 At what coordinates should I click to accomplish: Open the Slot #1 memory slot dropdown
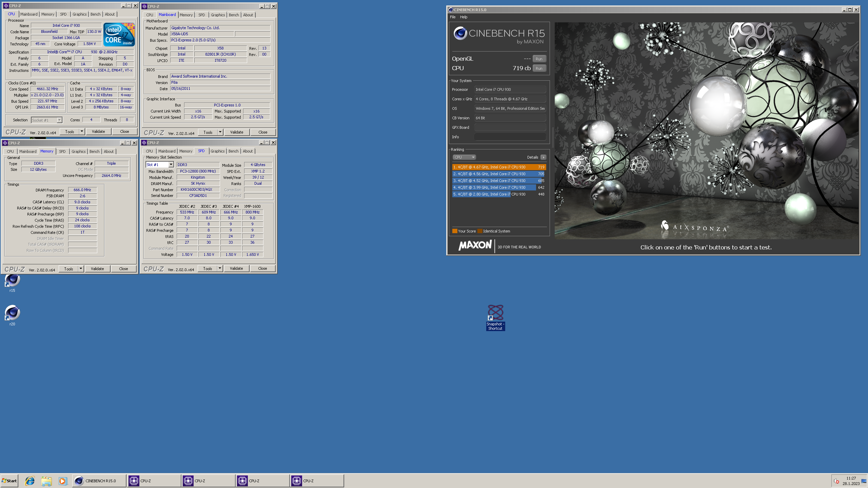point(160,165)
